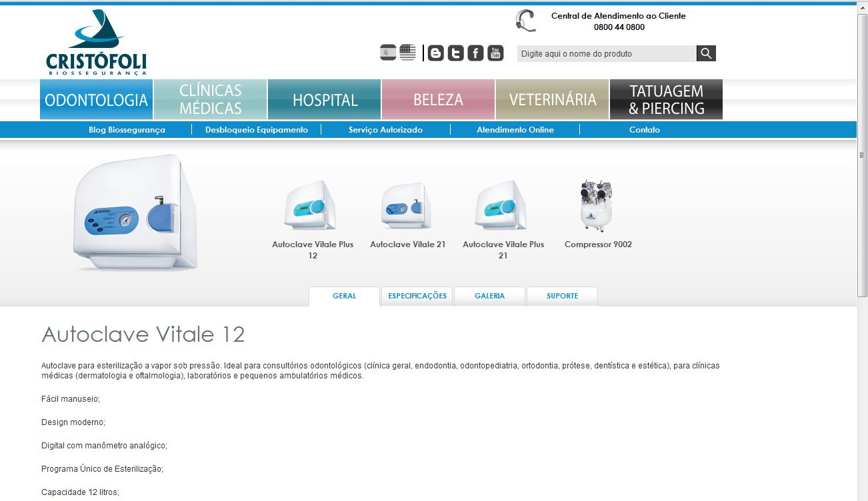The width and height of the screenshot is (868, 501).
Task: Open the Contato link
Action: [645, 130]
